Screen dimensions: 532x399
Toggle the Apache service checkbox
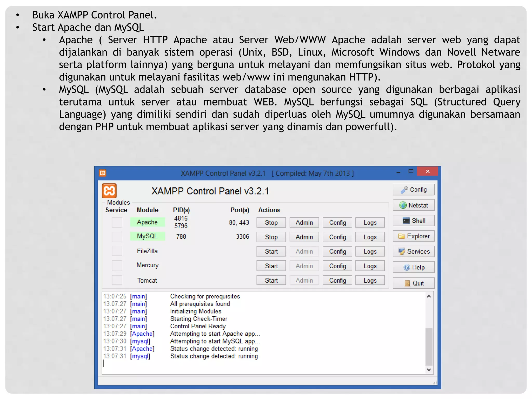tap(117, 222)
